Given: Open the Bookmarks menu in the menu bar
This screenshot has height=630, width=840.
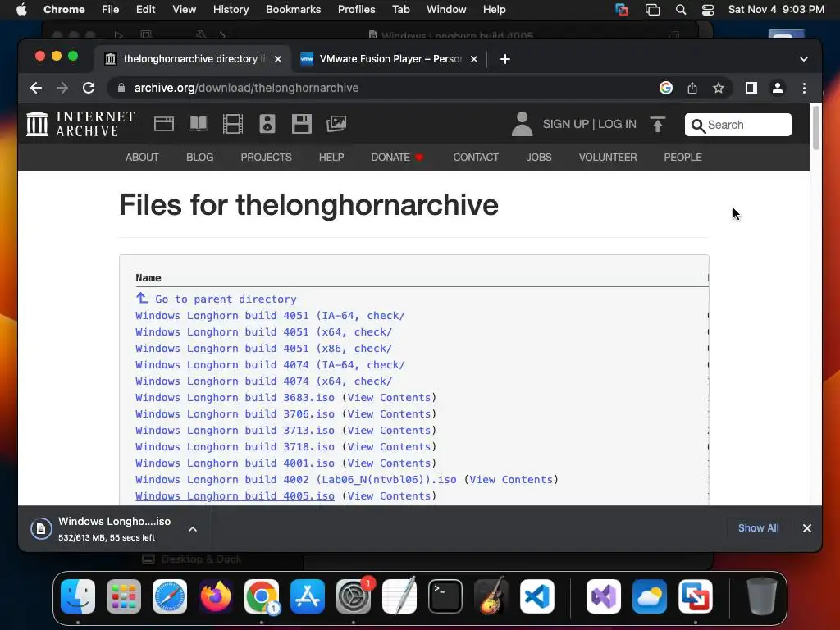Looking at the screenshot, I should [293, 10].
